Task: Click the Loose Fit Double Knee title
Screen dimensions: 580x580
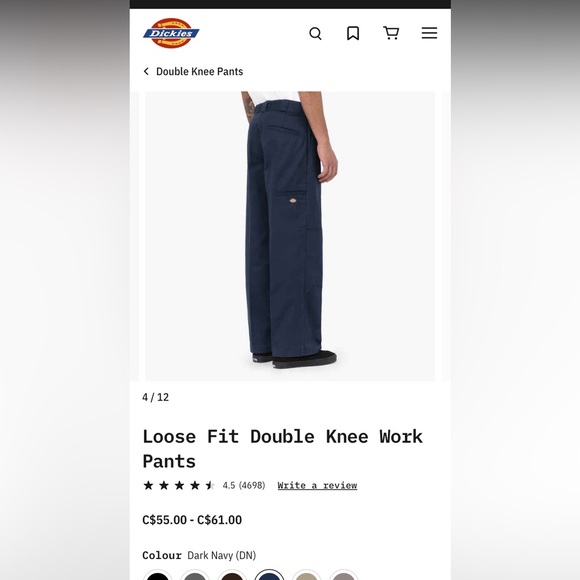Action: [x=283, y=449]
